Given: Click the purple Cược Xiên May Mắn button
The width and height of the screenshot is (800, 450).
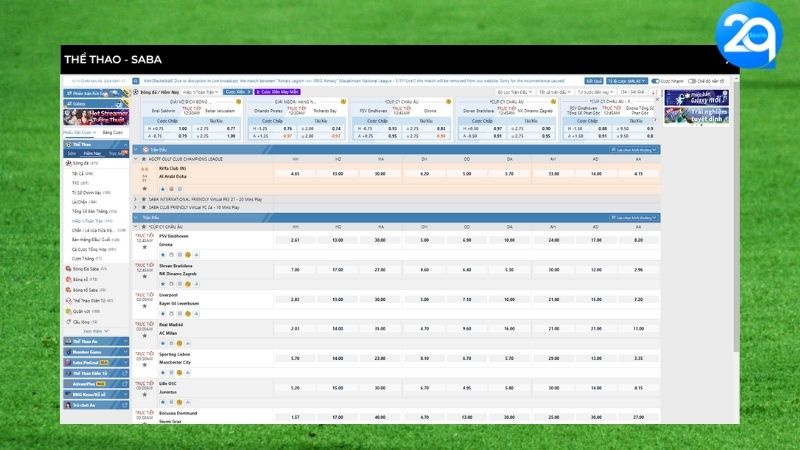Looking at the screenshot, I should (278, 92).
